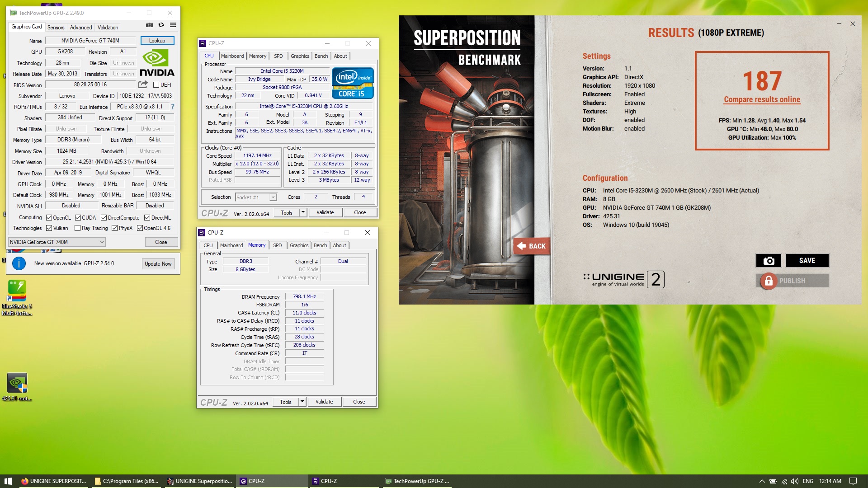Click Validate button in upper CPU-Z
868x488 pixels.
pos(325,212)
